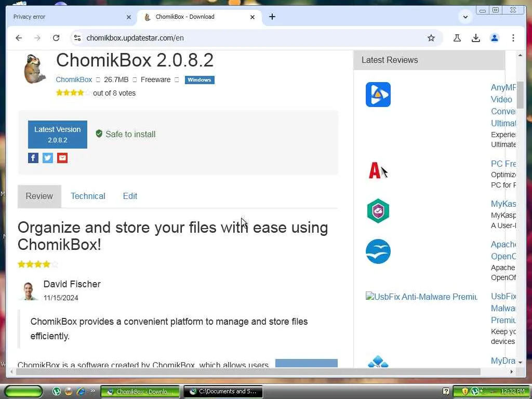Click the 12:32 PM system clock
532x399 pixels.
pyautogui.click(x=512, y=392)
